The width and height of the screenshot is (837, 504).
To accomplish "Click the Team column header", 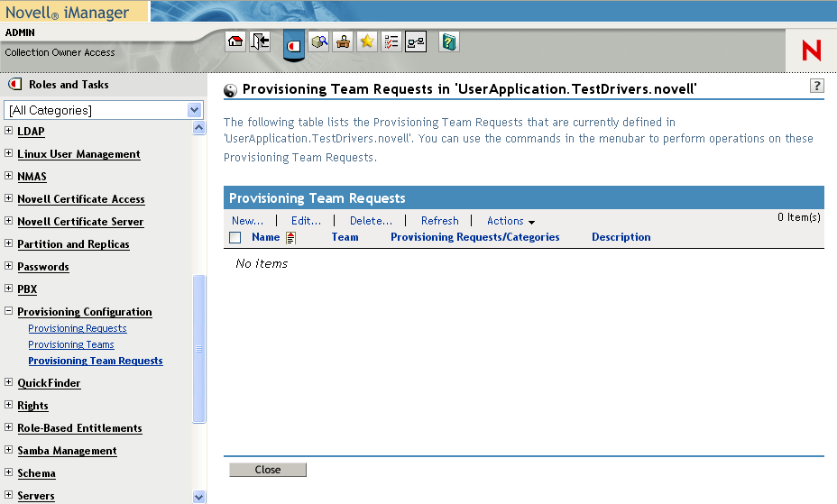I will coord(345,237).
